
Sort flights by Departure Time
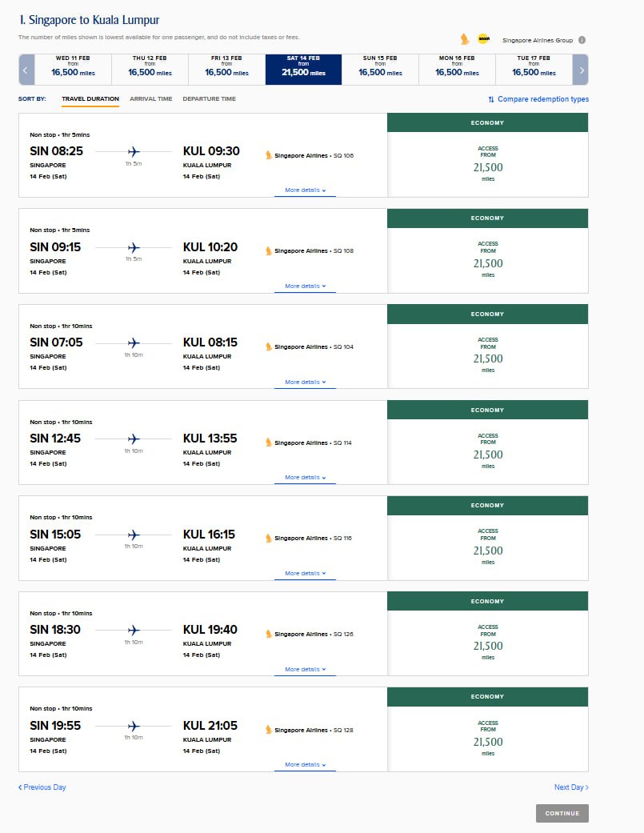[x=209, y=99]
